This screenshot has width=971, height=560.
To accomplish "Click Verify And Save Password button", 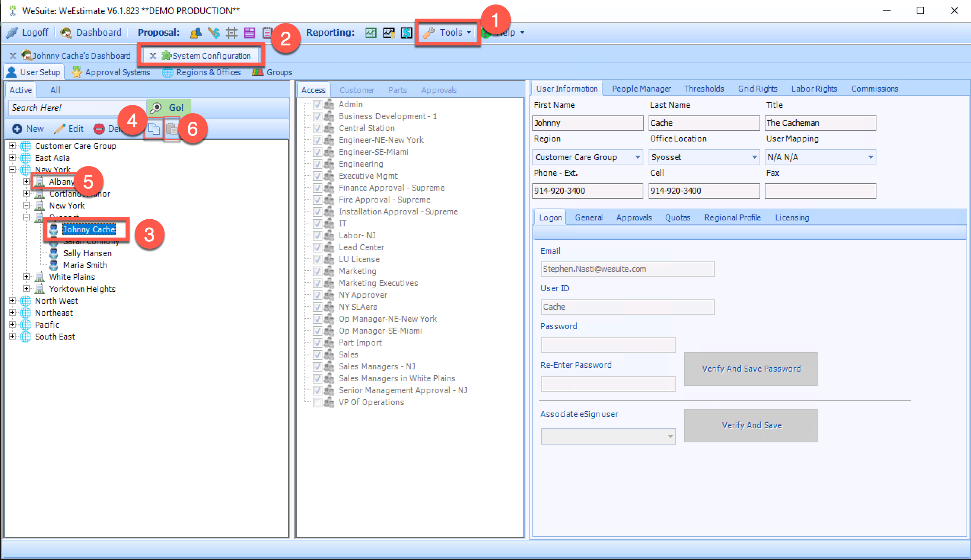I will (751, 369).
